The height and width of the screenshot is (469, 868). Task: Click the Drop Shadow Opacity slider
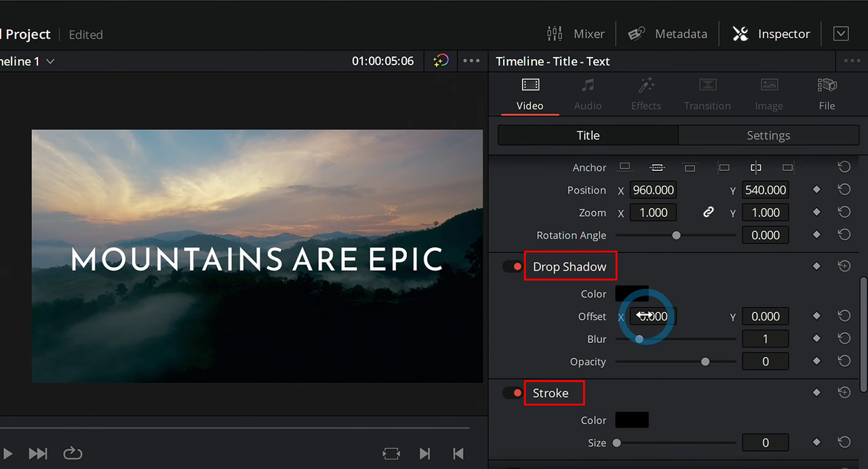(x=675, y=362)
